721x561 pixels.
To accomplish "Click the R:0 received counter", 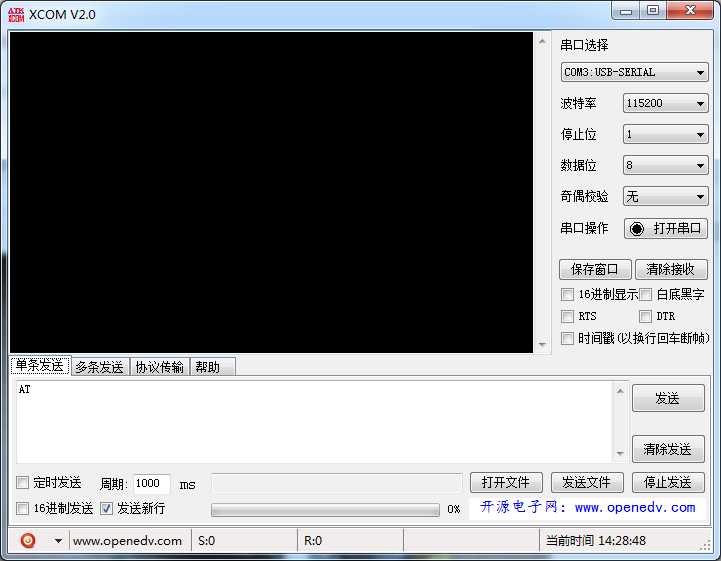I will pyautogui.click(x=313, y=541).
